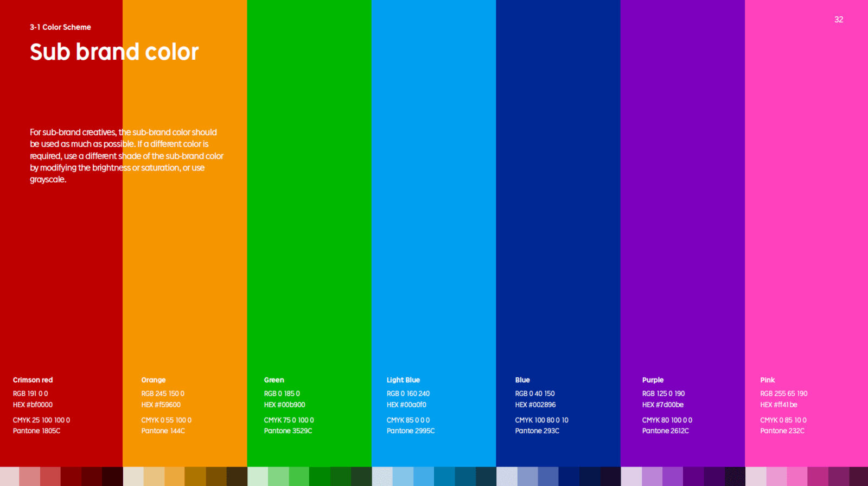Image resolution: width=868 pixels, height=486 pixels.
Task: Click the 'Light Blue' color name label
Action: (403, 380)
